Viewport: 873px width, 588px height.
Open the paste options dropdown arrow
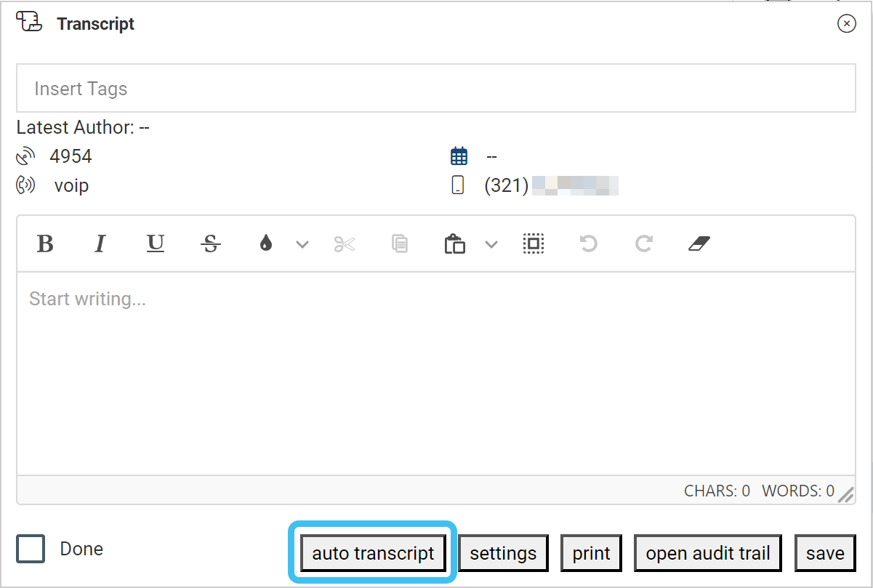click(x=491, y=244)
